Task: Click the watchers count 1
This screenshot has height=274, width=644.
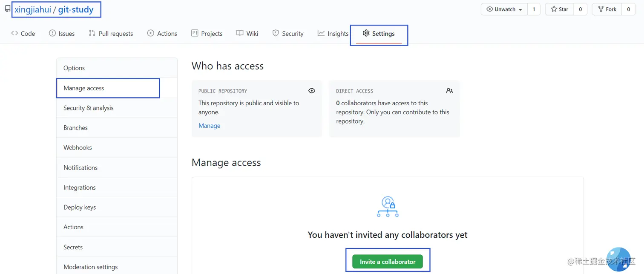Action: pos(534,9)
